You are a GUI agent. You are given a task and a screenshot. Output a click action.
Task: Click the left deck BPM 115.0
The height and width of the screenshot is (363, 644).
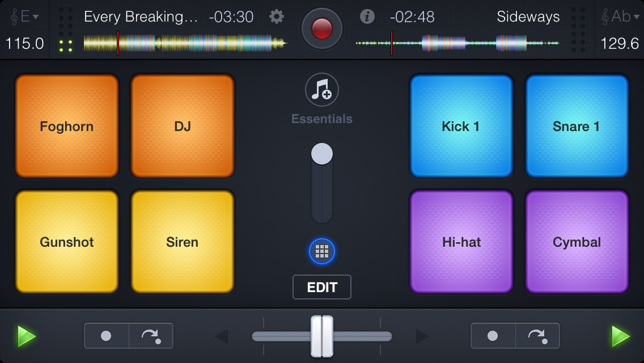[24, 43]
